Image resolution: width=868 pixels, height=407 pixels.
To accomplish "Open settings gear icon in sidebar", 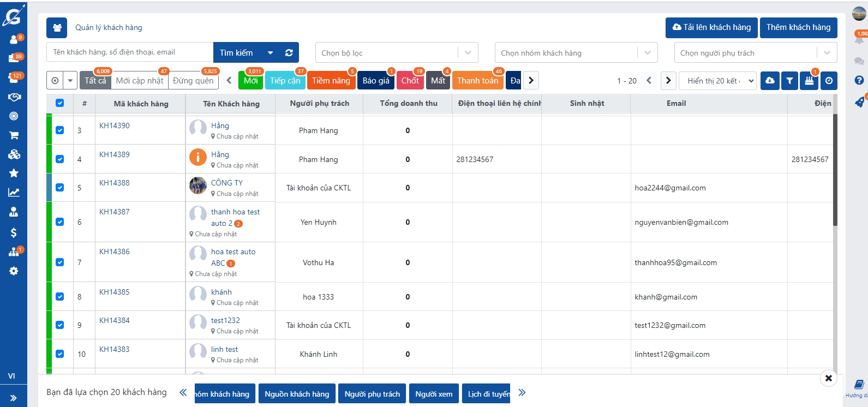I will 14,271.
